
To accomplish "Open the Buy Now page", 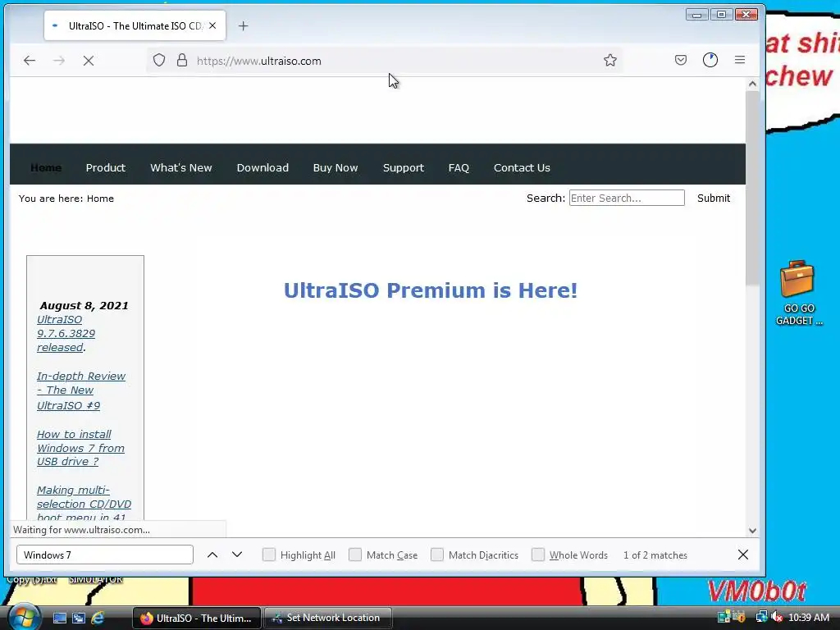I will (x=336, y=167).
